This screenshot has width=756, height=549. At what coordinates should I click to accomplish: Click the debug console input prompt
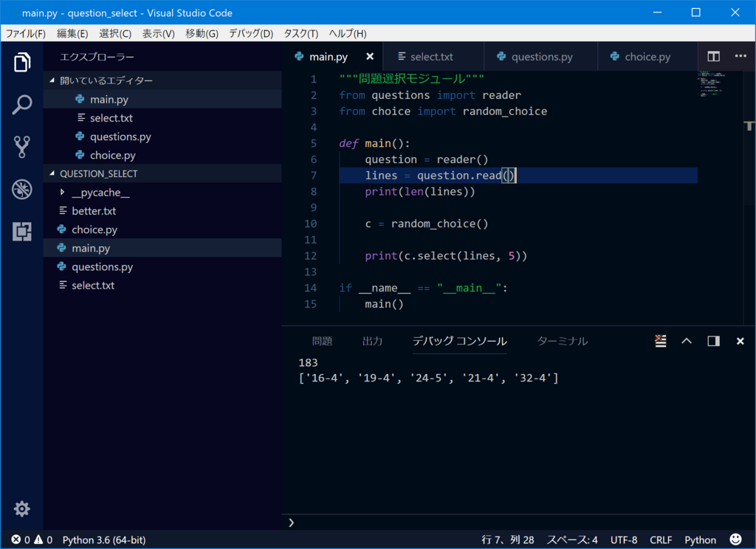[x=519, y=522]
